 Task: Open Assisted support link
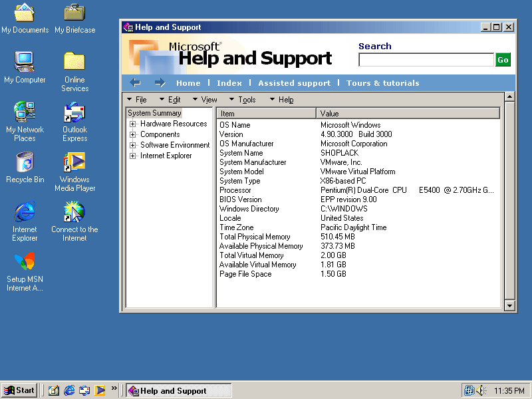pyautogui.click(x=294, y=83)
